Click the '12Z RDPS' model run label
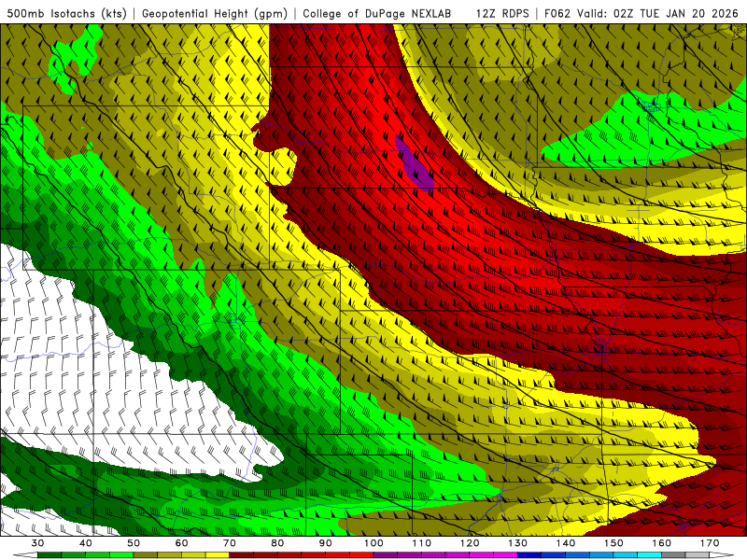Screen dimensions: 747x560 (x=502, y=13)
